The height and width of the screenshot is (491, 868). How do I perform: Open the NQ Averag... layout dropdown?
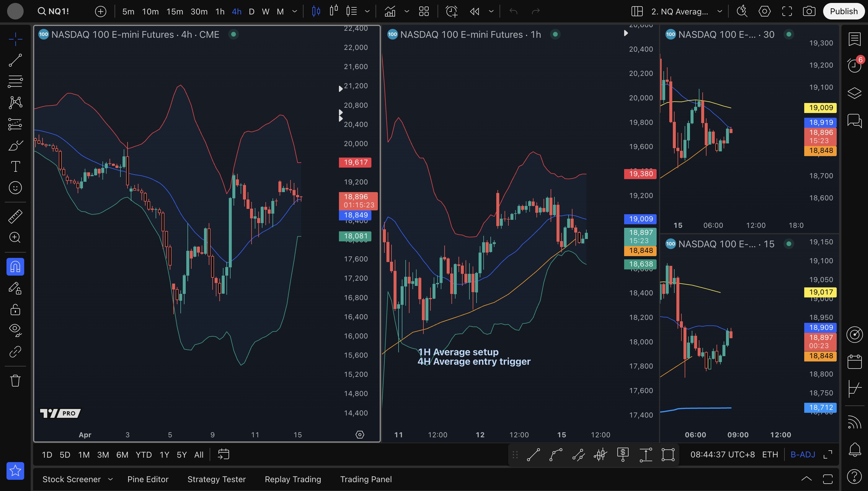[719, 12]
